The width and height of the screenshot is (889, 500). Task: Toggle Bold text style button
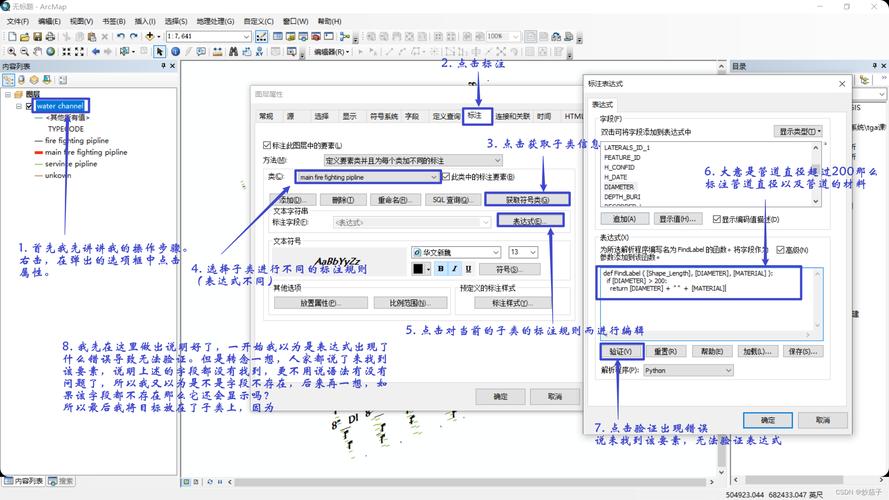tap(441, 269)
